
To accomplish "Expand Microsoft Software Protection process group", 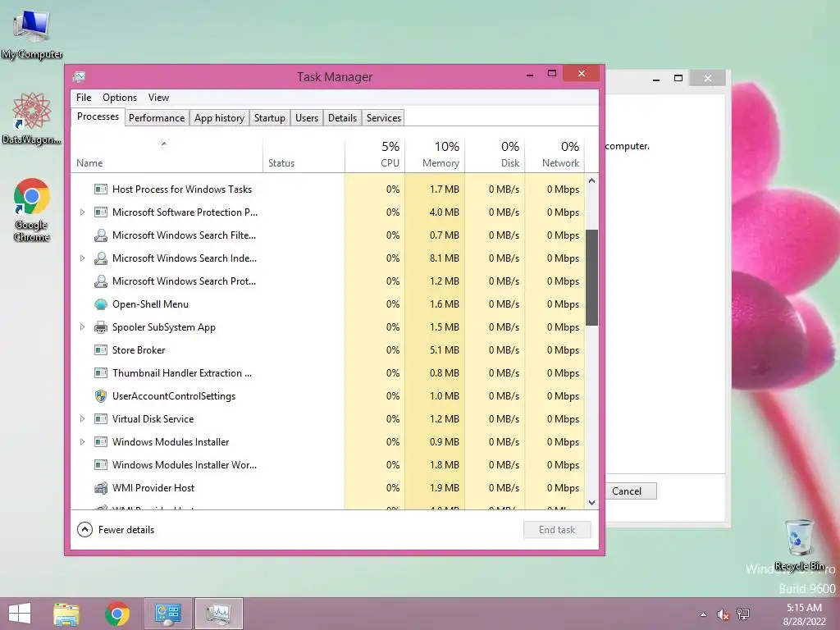I will pos(82,212).
